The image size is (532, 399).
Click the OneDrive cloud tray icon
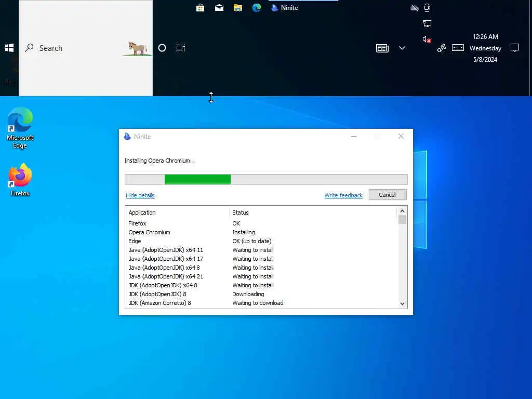click(x=414, y=8)
